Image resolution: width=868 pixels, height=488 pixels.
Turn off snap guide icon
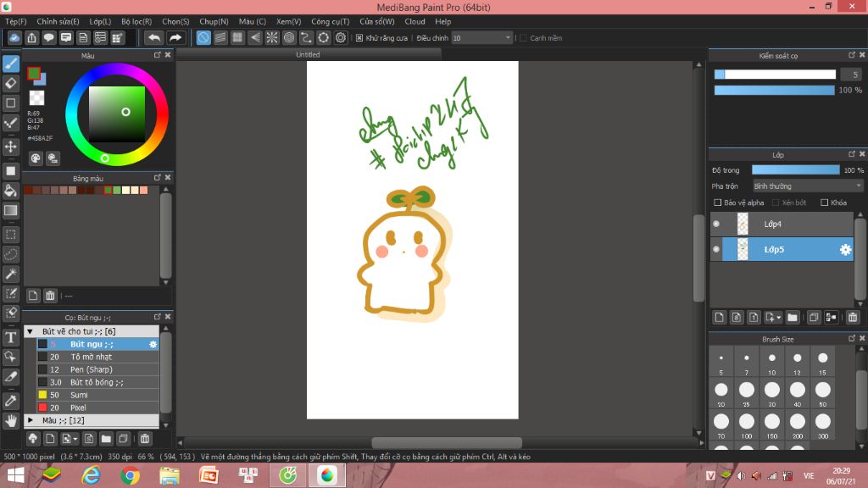pos(203,37)
